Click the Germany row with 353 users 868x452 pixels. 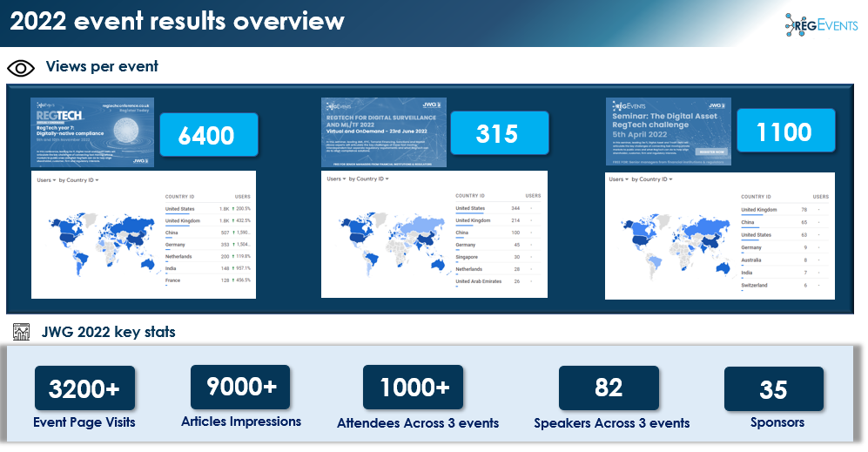tap(207, 244)
